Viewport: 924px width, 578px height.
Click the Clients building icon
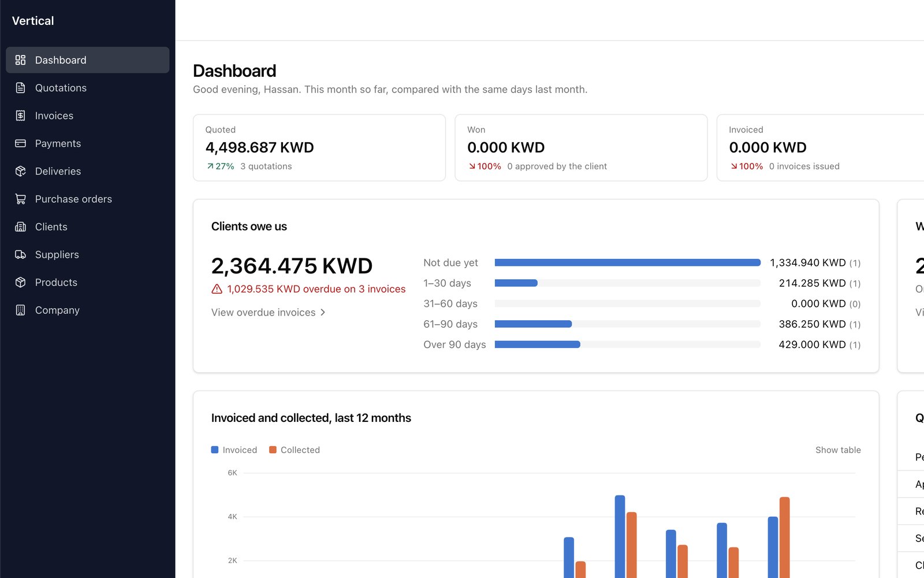tap(20, 227)
